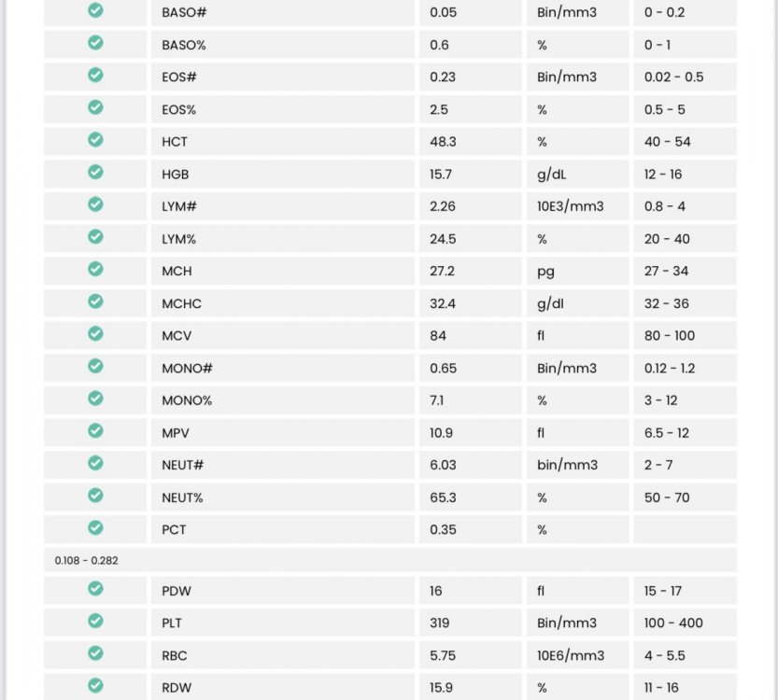Click the 0.108 - 0.282 range row

coord(87,561)
